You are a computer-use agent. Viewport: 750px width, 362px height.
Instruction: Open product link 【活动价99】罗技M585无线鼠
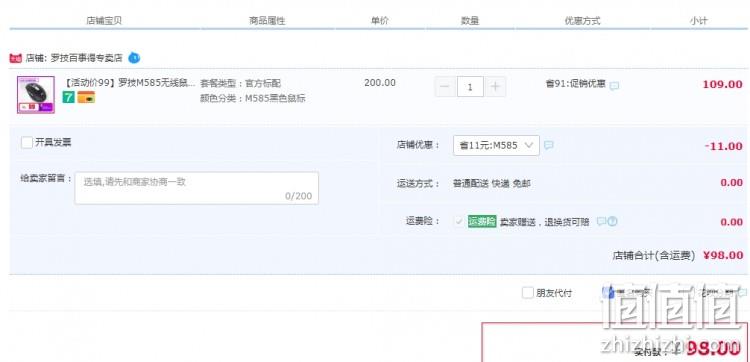pos(129,83)
